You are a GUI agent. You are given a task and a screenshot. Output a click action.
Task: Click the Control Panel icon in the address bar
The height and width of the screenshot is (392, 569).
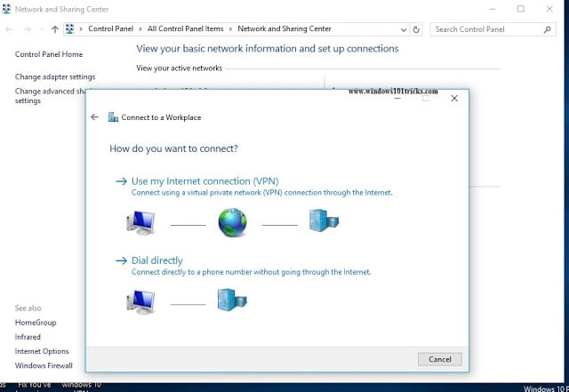tap(70, 29)
